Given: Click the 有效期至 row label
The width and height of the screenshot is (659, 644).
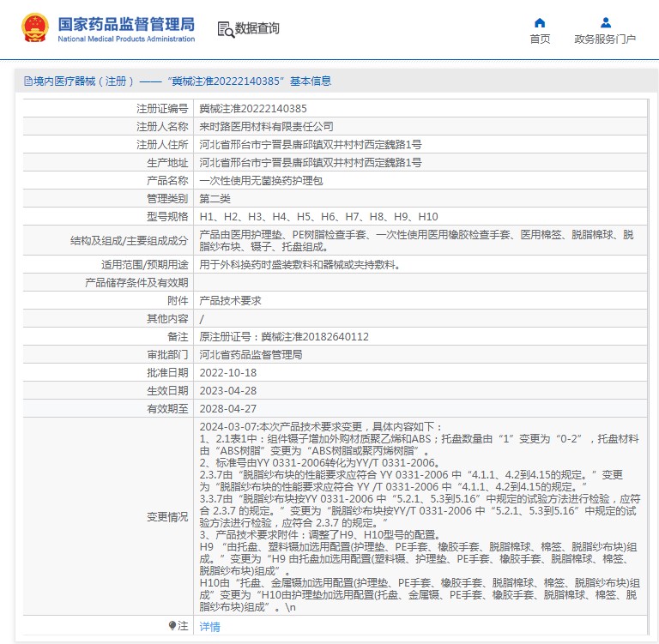Looking at the screenshot, I should [167, 409].
